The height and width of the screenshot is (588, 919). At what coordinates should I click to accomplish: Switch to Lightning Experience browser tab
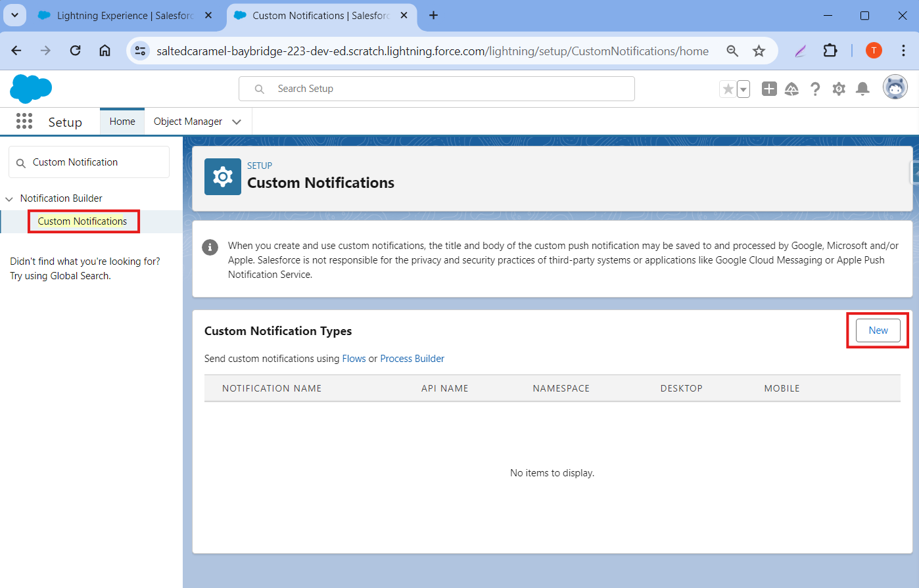click(x=126, y=15)
